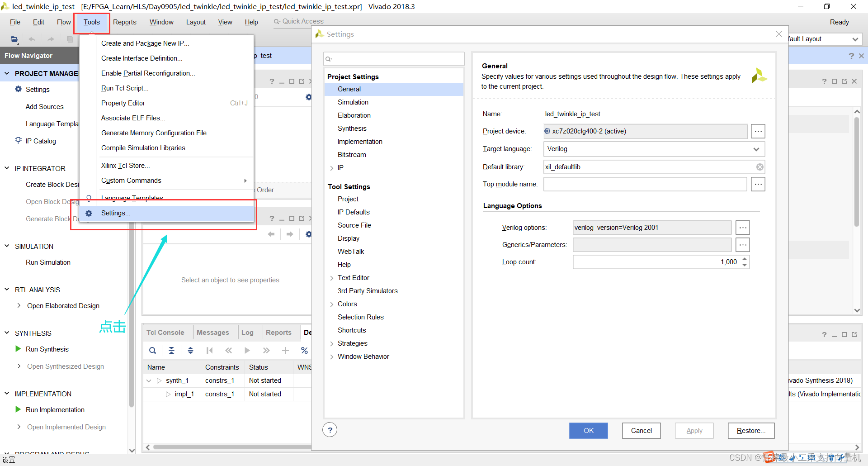Image resolution: width=868 pixels, height=466 pixels.
Task: Click the reset to first step icon
Action: coord(209,350)
